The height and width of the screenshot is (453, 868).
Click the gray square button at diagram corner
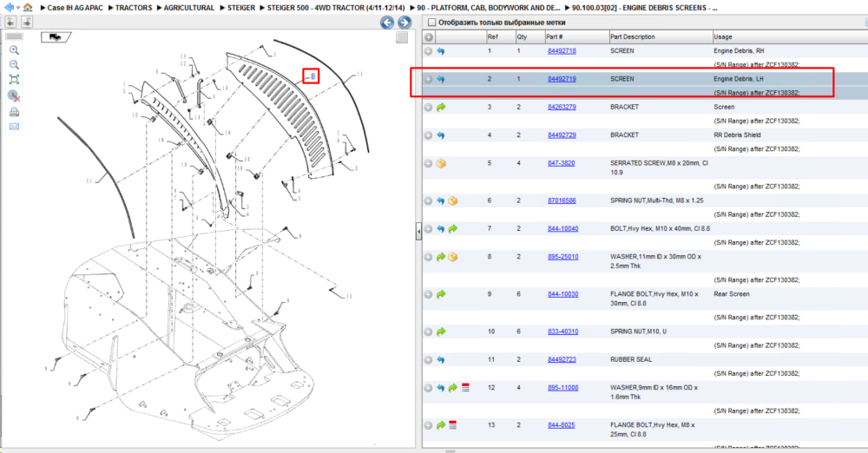(x=402, y=37)
